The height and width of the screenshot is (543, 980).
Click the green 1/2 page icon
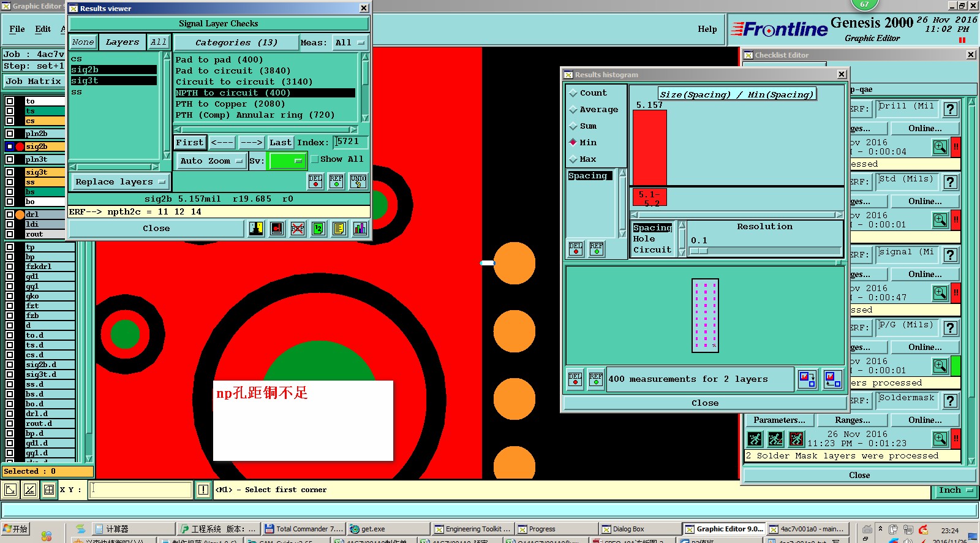tap(318, 229)
